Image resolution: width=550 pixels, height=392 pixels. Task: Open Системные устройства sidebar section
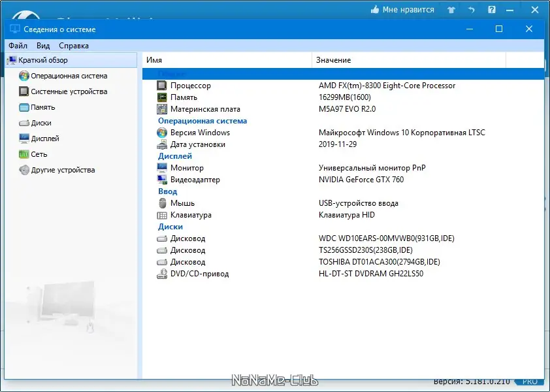69,91
